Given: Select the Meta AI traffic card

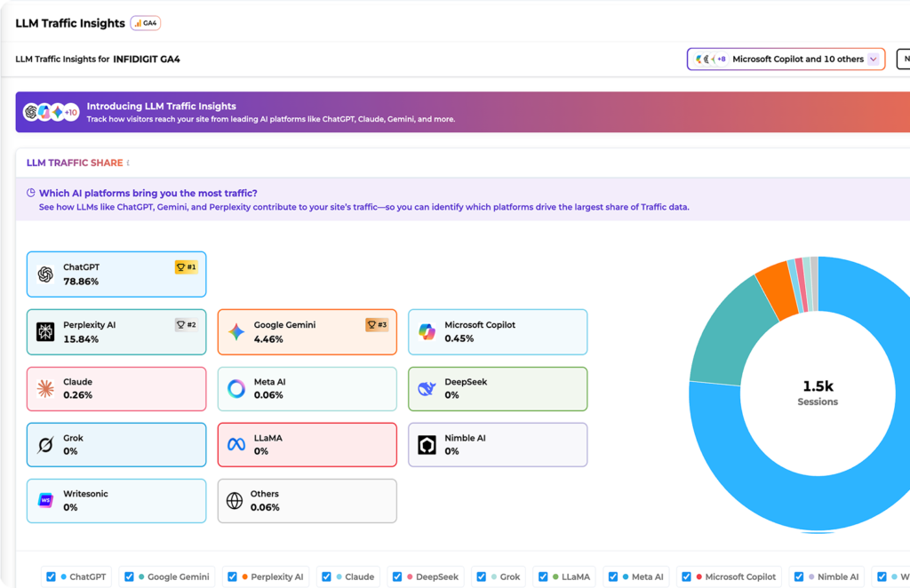Looking at the screenshot, I should pos(307,388).
